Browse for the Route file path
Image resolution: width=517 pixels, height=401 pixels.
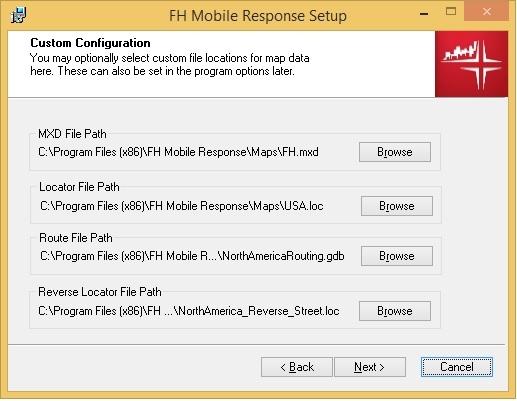coord(397,256)
